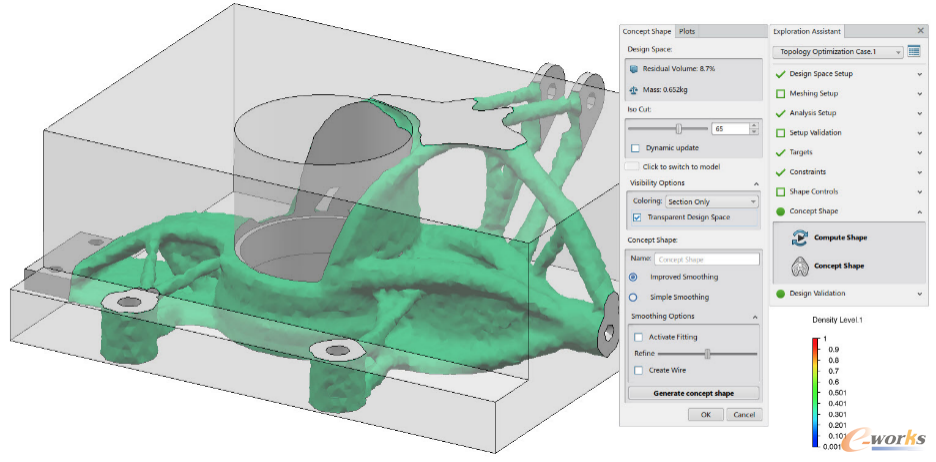Click the OK button
Screen dimensions: 936x462
[x=706, y=414]
